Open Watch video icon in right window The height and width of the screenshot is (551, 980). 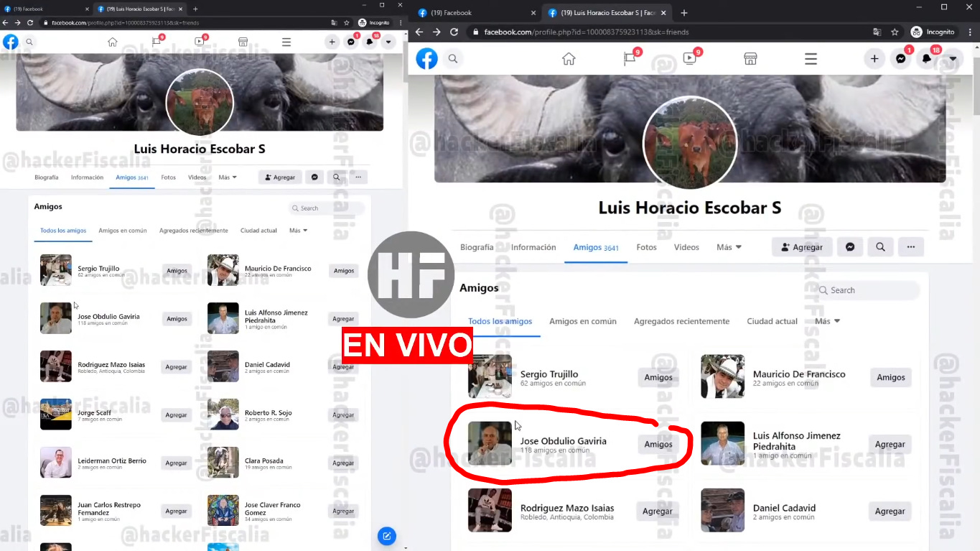coord(690,59)
